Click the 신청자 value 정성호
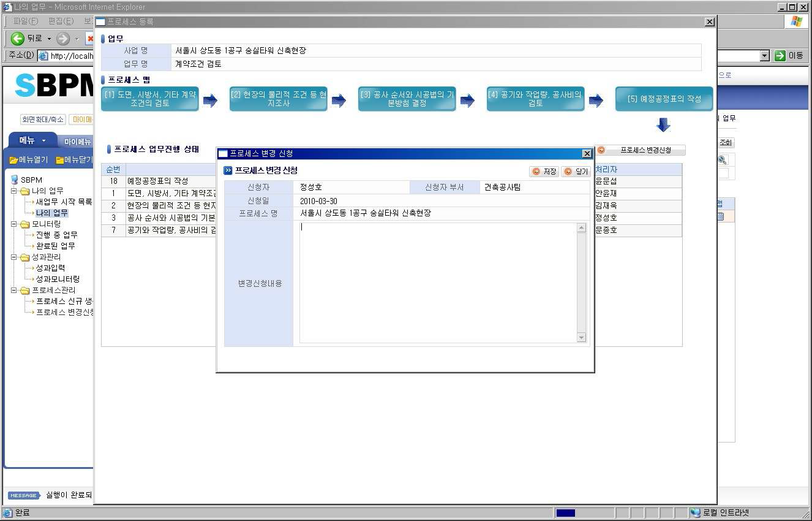This screenshot has width=812, height=521. (311, 188)
